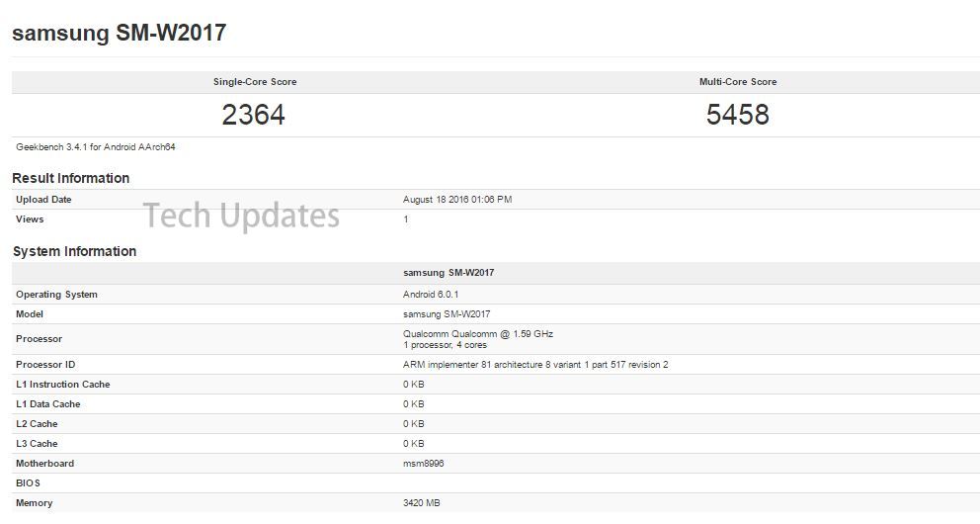The width and height of the screenshot is (980, 524).
Task: Select the '3420 MB' memory value
Action: point(422,503)
